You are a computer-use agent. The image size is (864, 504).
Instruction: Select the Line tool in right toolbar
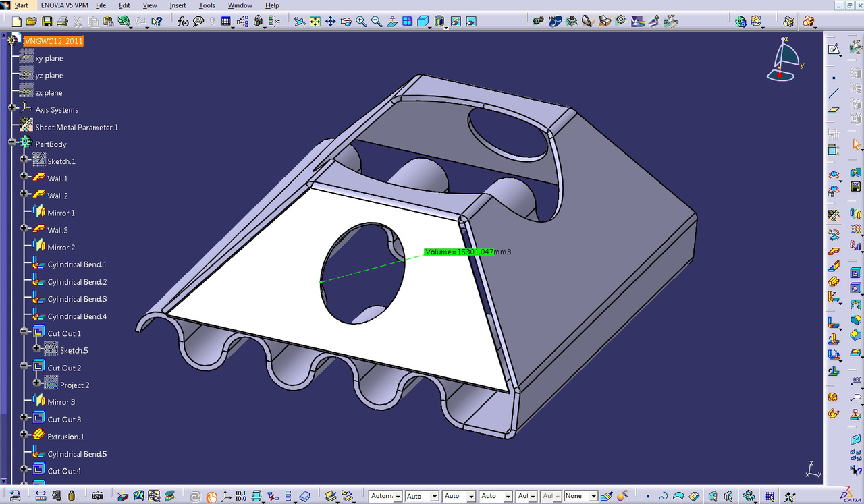(834, 93)
